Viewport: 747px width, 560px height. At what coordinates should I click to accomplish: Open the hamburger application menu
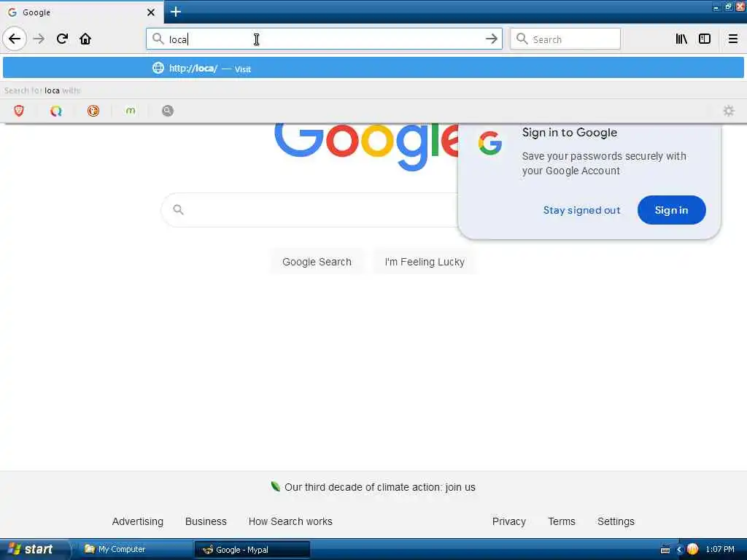pyautogui.click(x=733, y=39)
